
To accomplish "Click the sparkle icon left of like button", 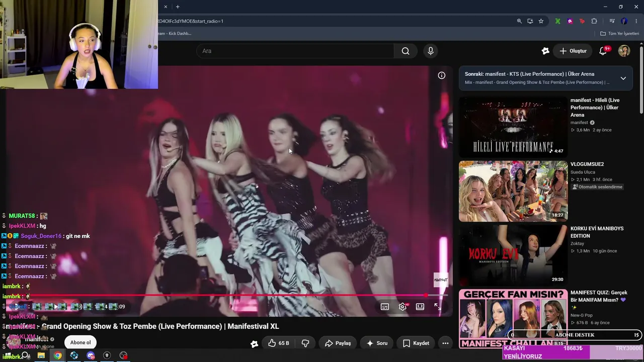I will click(x=254, y=343).
